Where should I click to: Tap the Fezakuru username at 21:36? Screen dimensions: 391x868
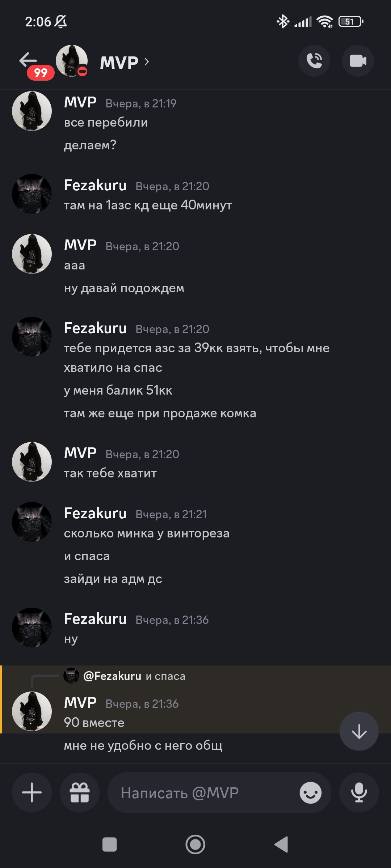[95, 619]
